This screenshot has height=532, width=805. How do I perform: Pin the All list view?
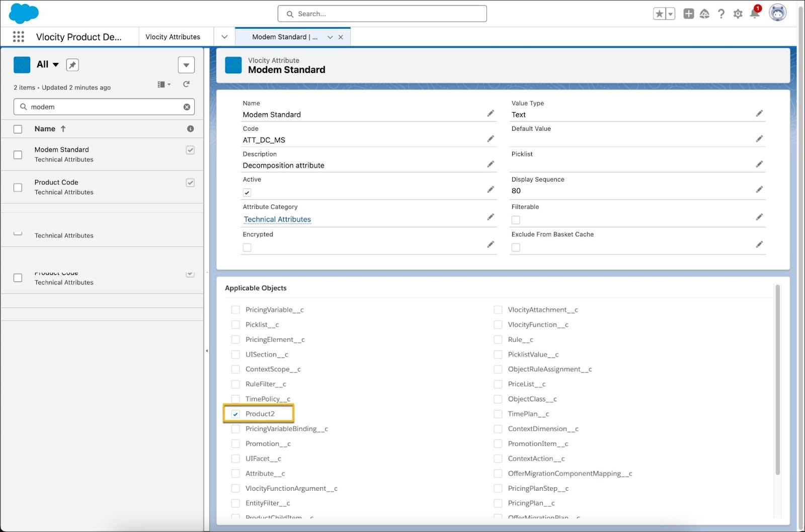(72, 65)
